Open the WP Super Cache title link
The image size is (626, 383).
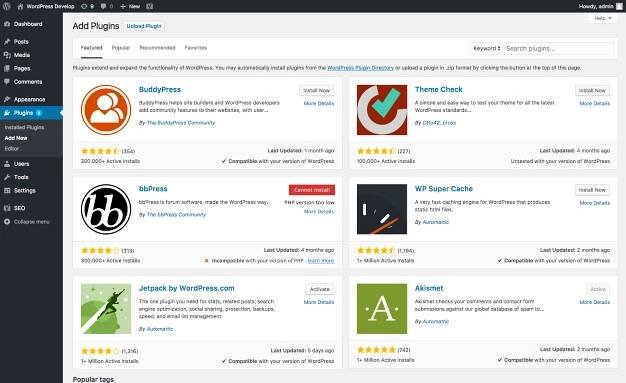tap(444, 189)
